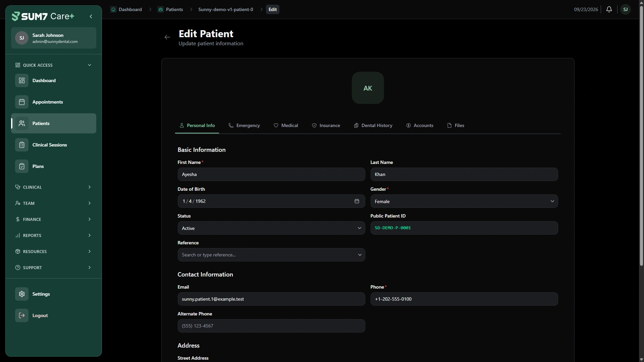
Task: Expand the REPORTS sidebar section
Action: coord(54,235)
